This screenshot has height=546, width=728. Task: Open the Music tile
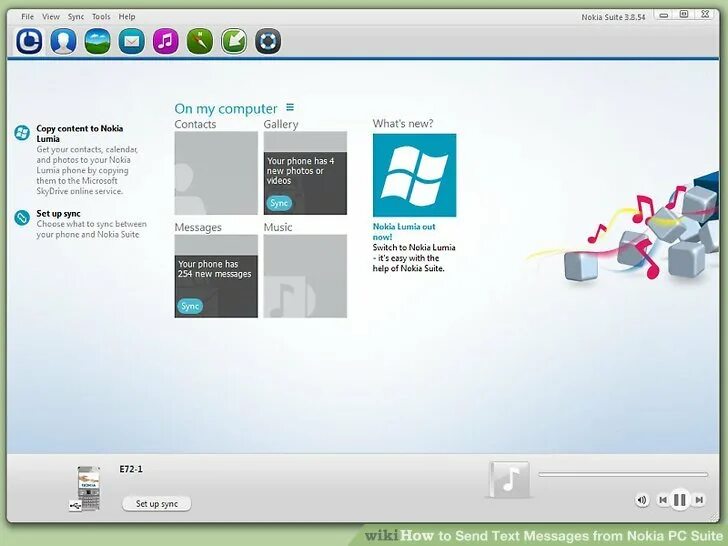click(305, 276)
